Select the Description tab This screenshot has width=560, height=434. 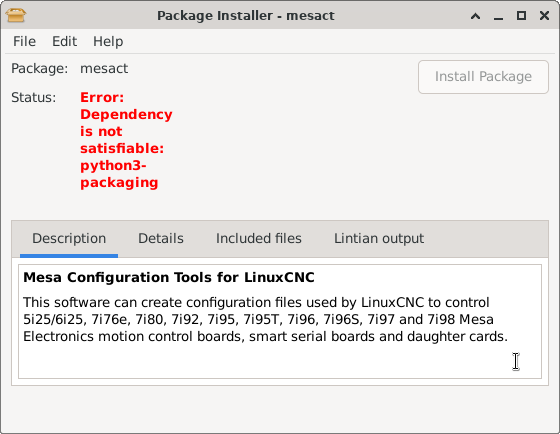(69, 239)
